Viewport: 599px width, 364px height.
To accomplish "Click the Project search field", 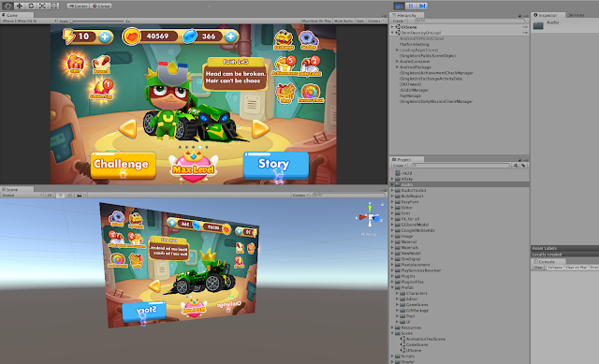I will pyautogui.click(x=460, y=166).
